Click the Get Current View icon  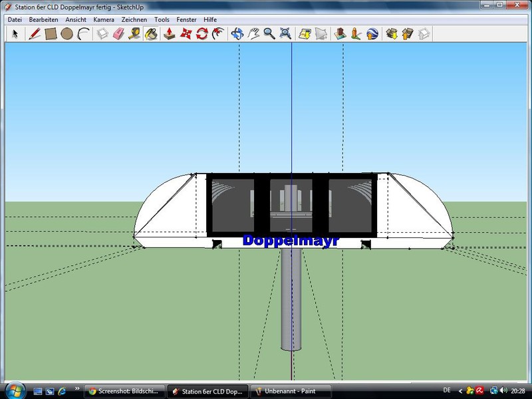point(305,34)
